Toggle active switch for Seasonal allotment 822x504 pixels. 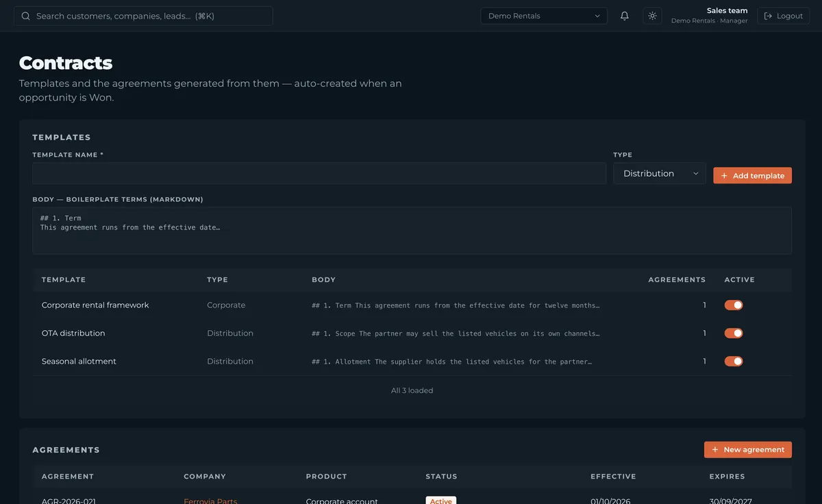(734, 362)
